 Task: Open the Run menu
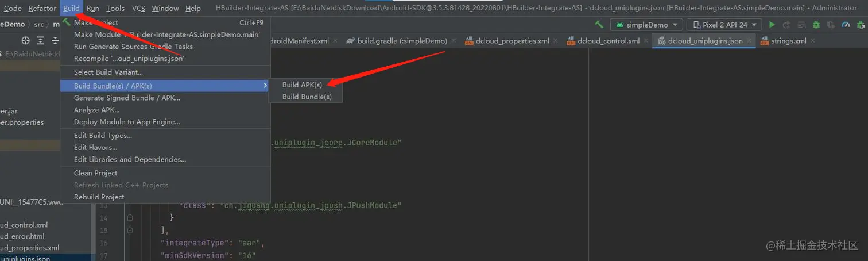(93, 9)
